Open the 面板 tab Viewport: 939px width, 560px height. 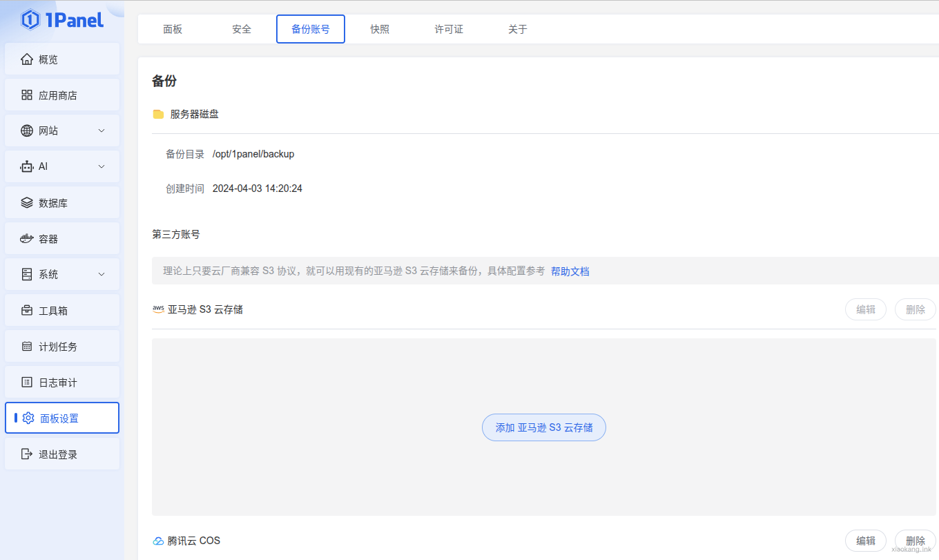tap(173, 29)
